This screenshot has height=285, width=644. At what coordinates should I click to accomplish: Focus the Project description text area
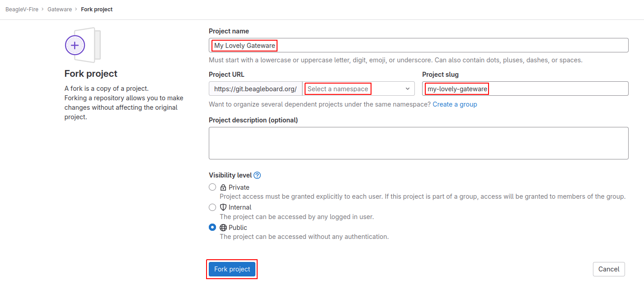(x=418, y=143)
